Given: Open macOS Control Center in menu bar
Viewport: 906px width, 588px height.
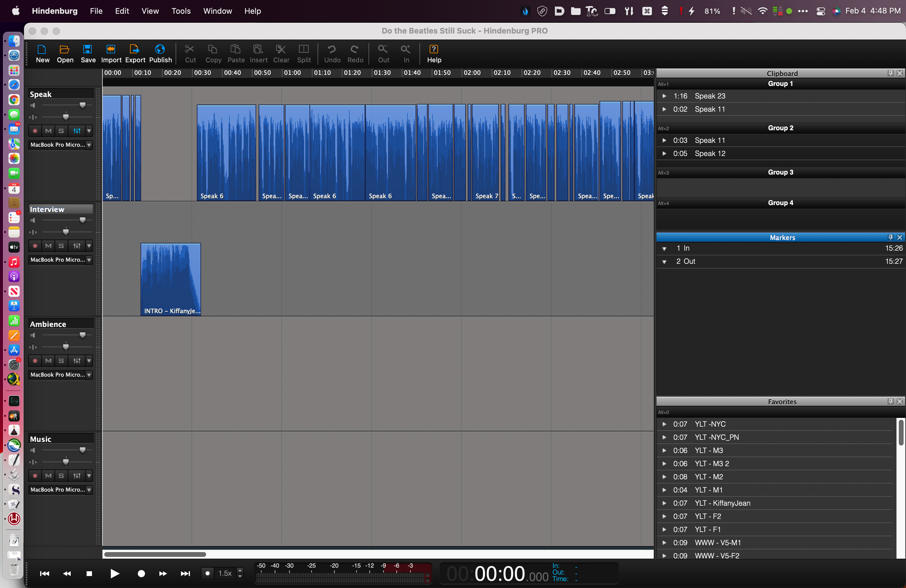Looking at the screenshot, I should [x=820, y=11].
